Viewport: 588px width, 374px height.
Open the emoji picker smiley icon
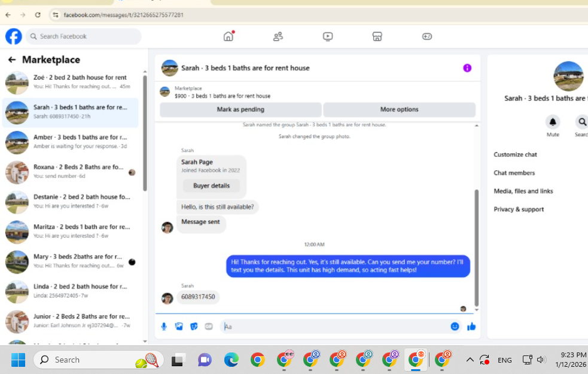[x=455, y=326]
